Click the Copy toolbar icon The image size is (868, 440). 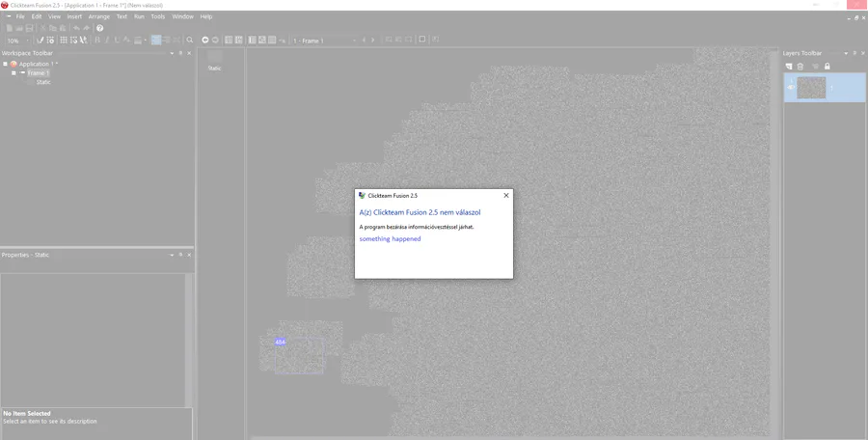point(53,28)
